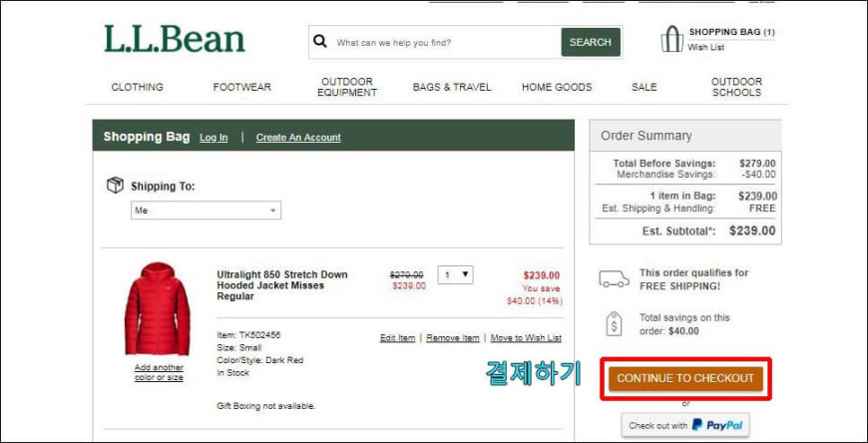Image resolution: width=868 pixels, height=443 pixels.
Task: Click the Gift Boxing not available text
Action: pos(266,406)
